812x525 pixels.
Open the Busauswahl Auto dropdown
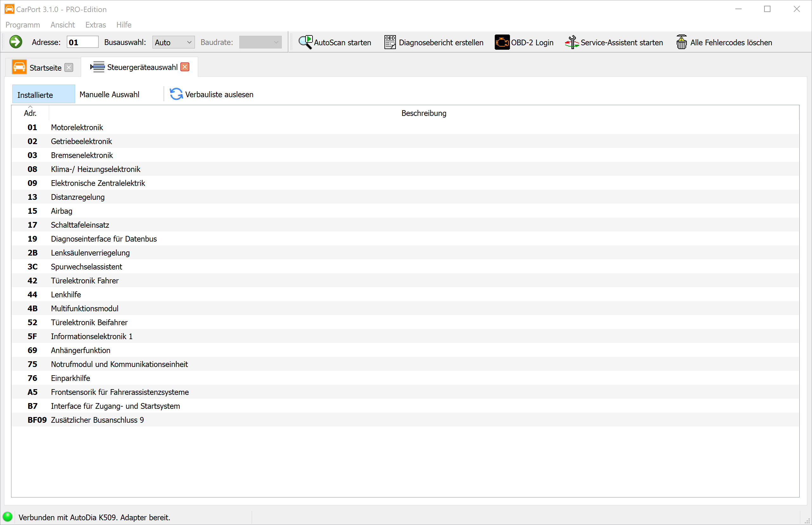pos(173,42)
